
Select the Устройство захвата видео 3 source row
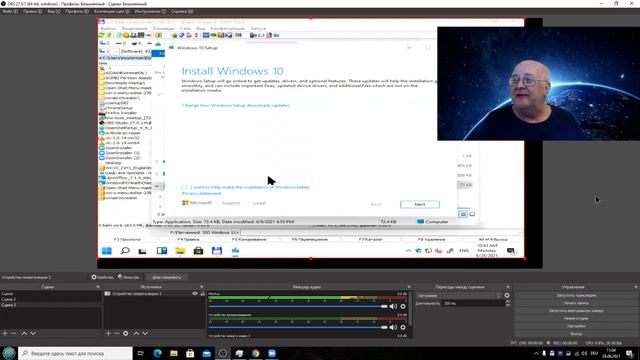tap(154, 293)
